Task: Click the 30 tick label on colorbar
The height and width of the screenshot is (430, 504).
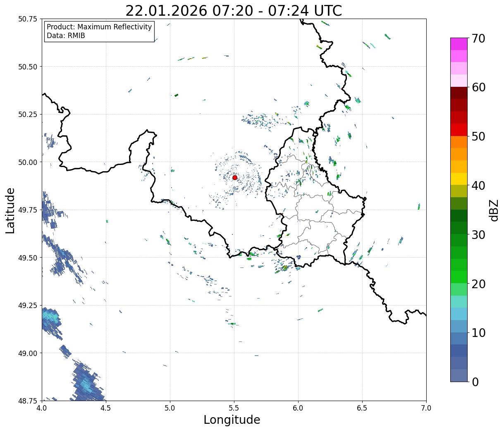Action: (478, 234)
